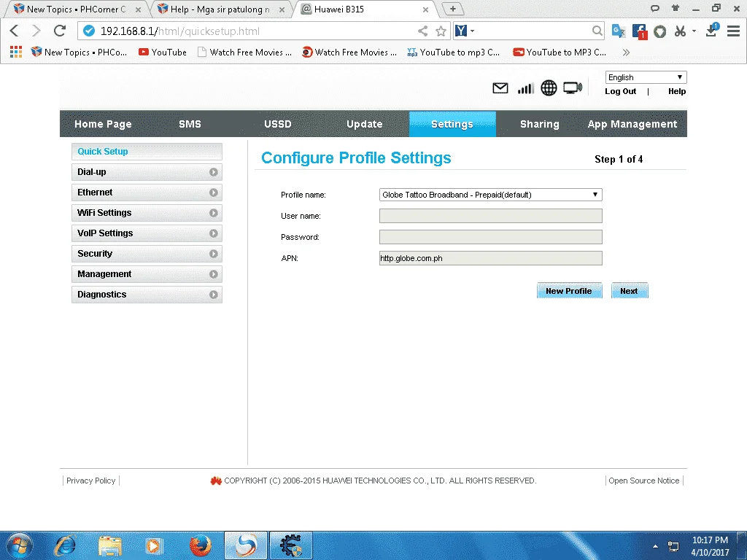Click the shield extension icon
Image resolution: width=747 pixels, height=560 pixels.
659,31
